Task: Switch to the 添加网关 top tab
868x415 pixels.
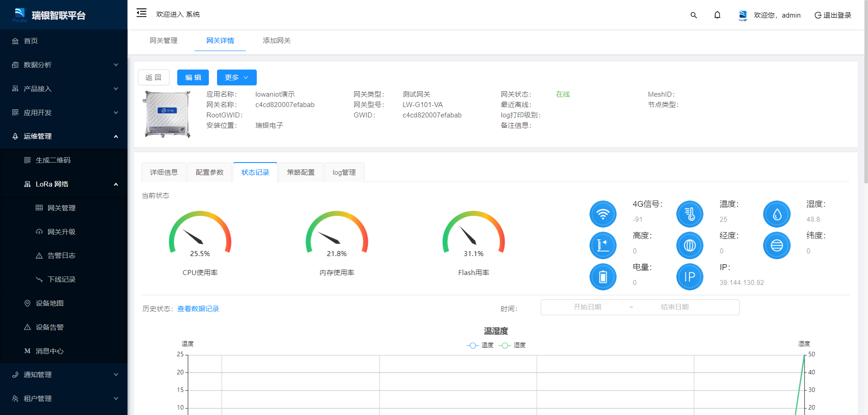Action: tap(277, 41)
